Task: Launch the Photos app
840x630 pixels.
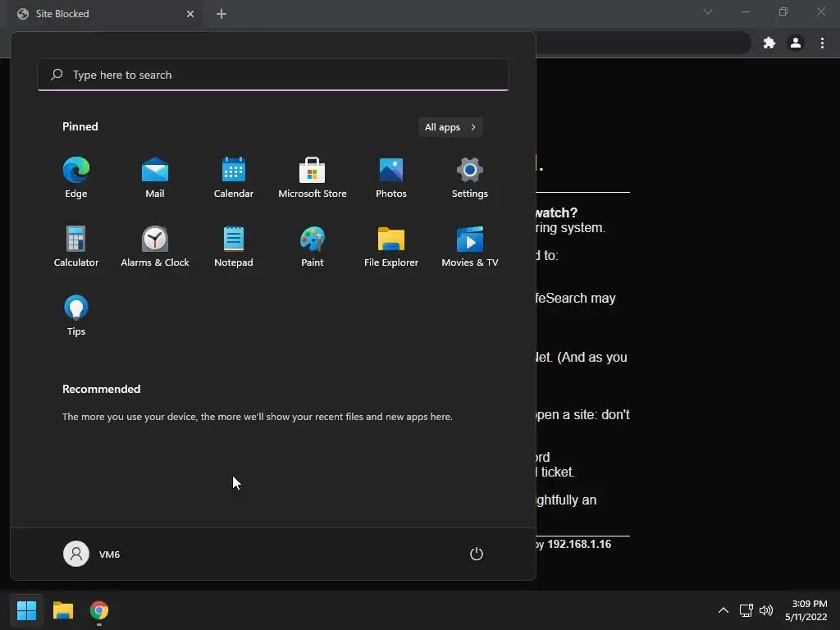Action: coord(391,178)
